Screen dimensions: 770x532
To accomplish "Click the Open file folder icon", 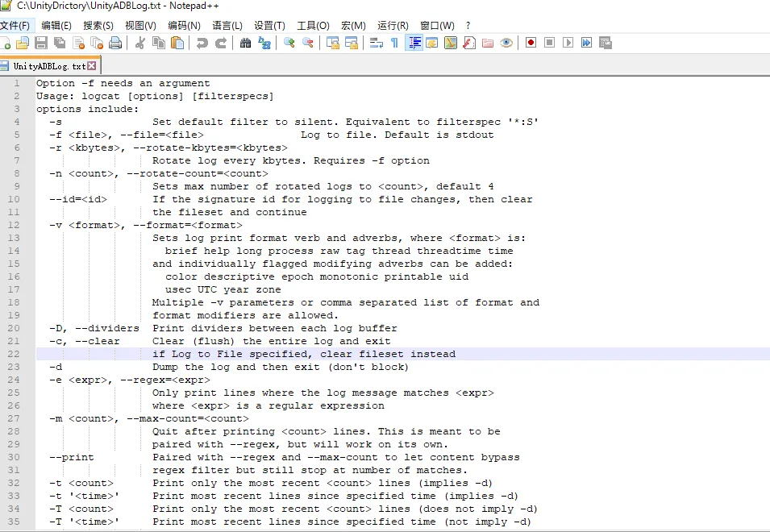I will click(x=23, y=44).
